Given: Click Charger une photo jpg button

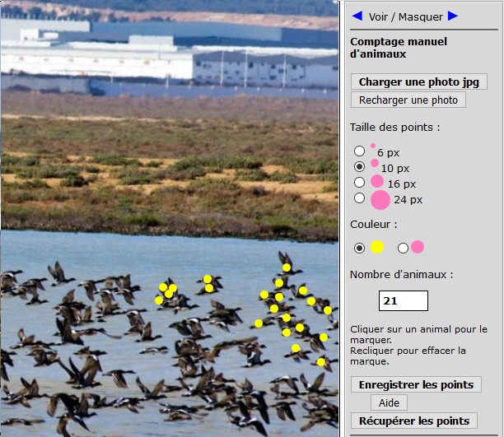Looking at the screenshot, I should (419, 82).
